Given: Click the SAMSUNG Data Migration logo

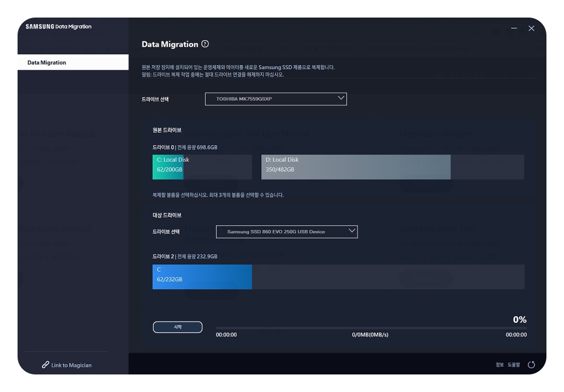Looking at the screenshot, I should click(x=59, y=27).
